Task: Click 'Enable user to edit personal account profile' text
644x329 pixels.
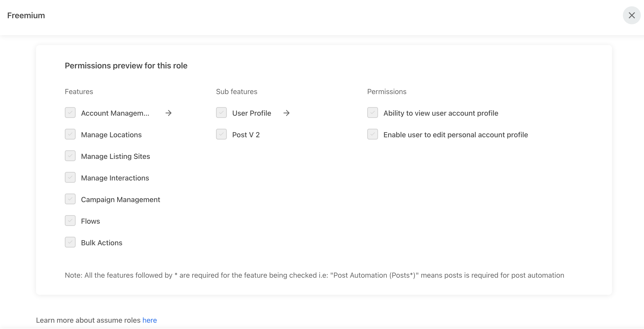Action: [455, 135]
